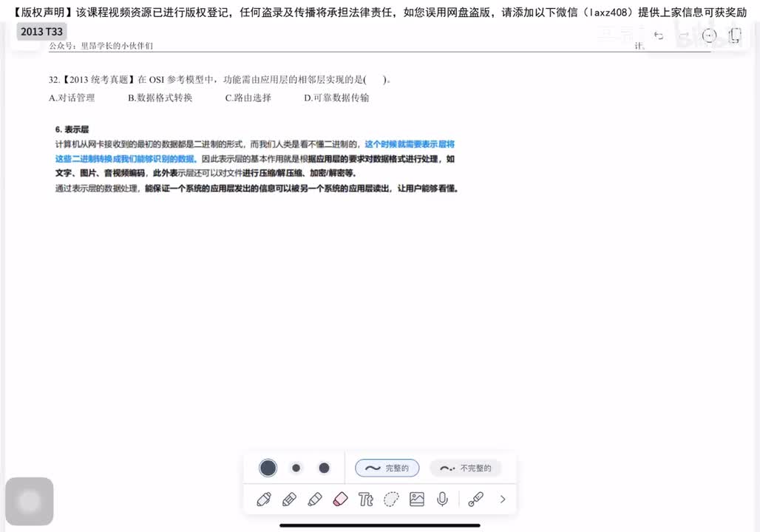Screen dimensions: 760x532
Task: Activate the lasso selection tool
Action: pos(391,499)
